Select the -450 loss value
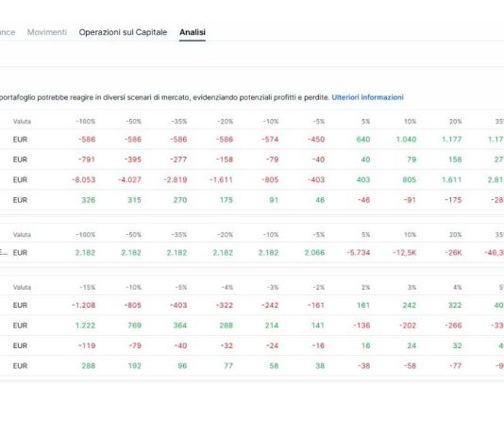The width and height of the screenshot is (504, 436). 316,140
